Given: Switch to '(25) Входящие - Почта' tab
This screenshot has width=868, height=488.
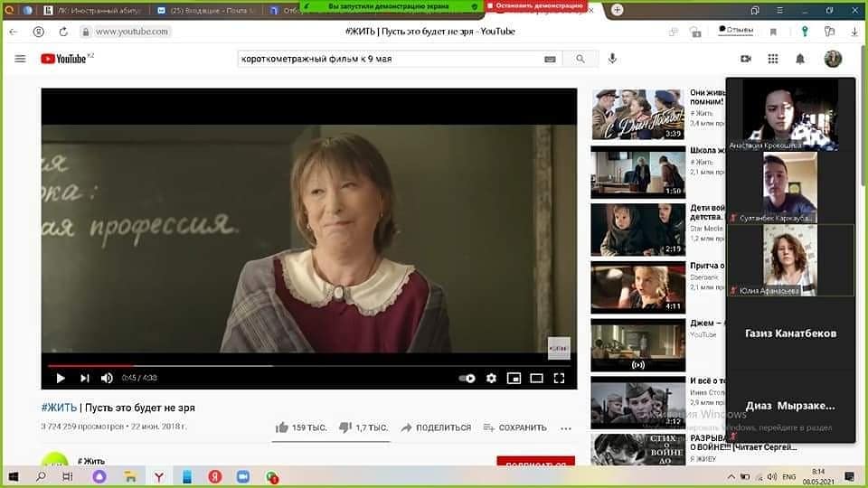Looking at the screenshot, I should click(x=206, y=11).
